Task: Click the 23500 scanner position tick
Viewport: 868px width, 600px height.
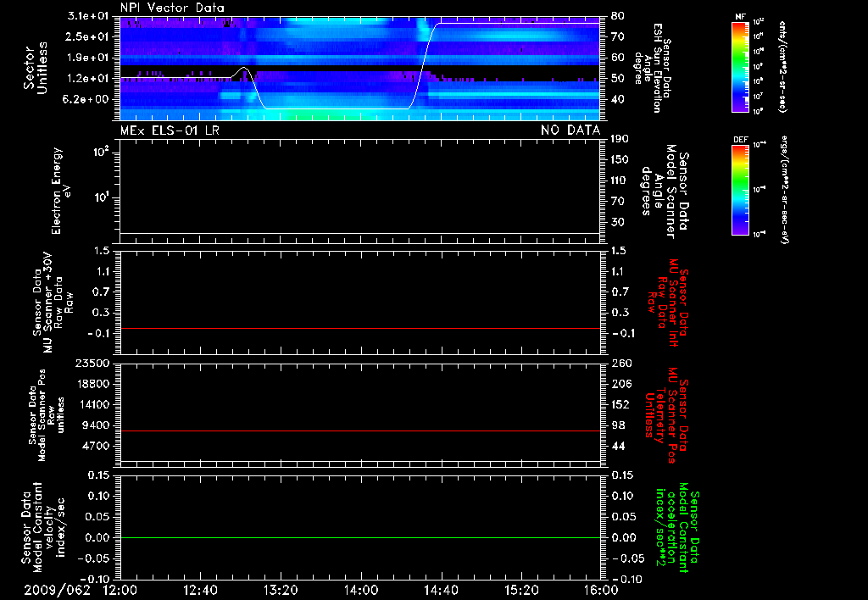Action: (92, 364)
